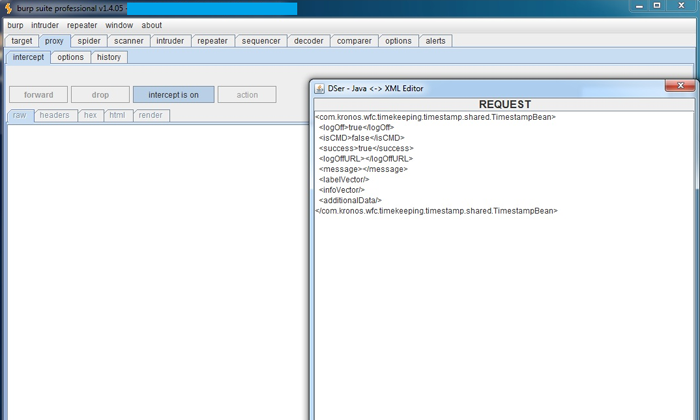
Task: Close the Burp Suite window
Action: click(x=681, y=6)
